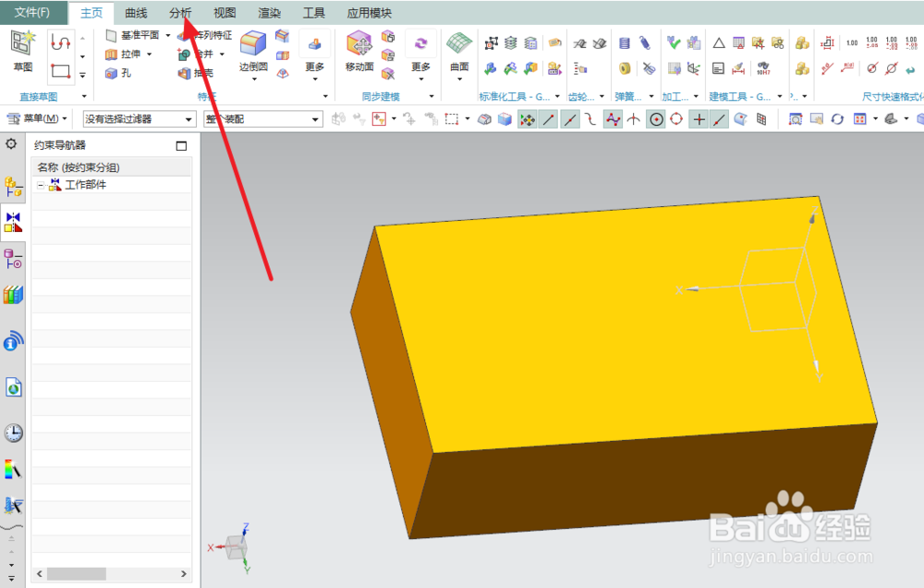Image resolution: width=924 pixels, height=588 pixels.
Task: Toggle intersection snap
Action: (634, 119)
